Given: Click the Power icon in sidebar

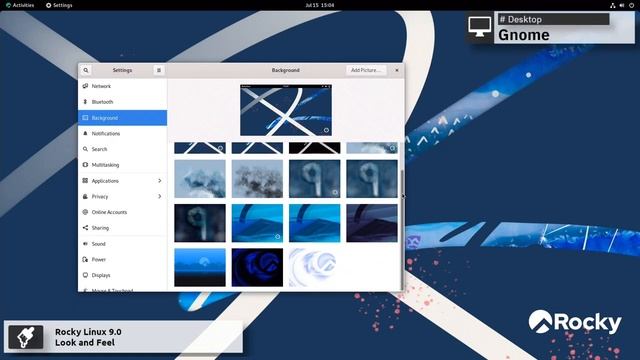Looking at the screenshot, I should 85,259.
